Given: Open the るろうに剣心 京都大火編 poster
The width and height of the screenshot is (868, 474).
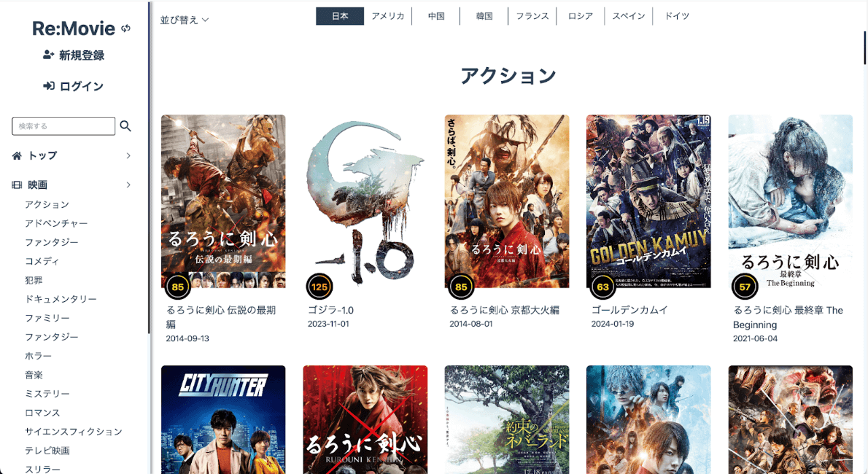Looking at the screenshot, I should pyautogui.click(x=506, y=201).
